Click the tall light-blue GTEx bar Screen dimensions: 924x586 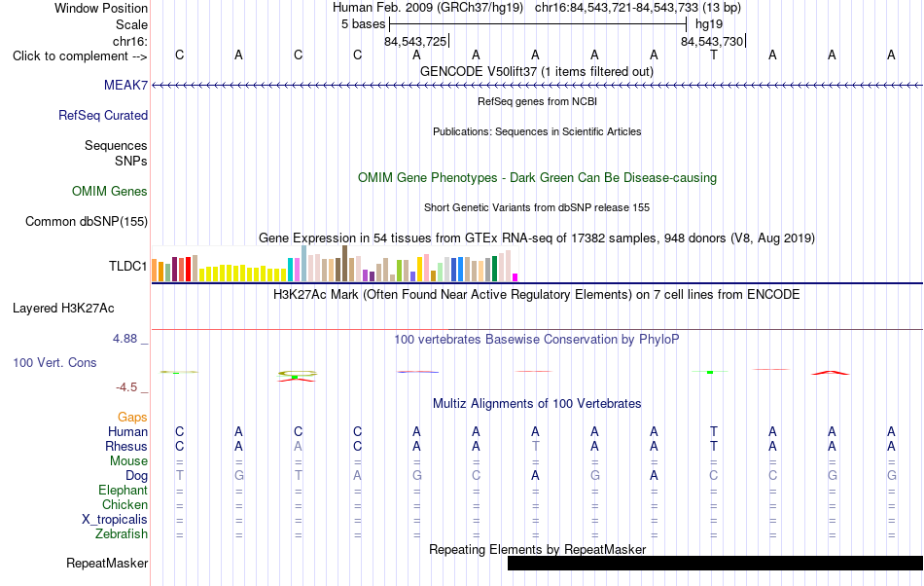pyautogui.click(x=304, y=264)
